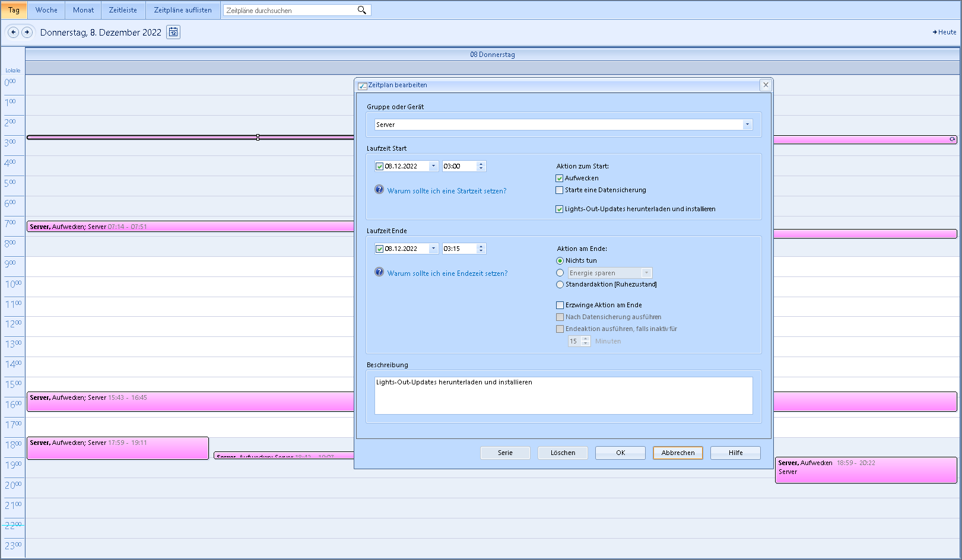Enable Erzwinge Aktion am Ende
962x560 pixels.
point(560,305)
